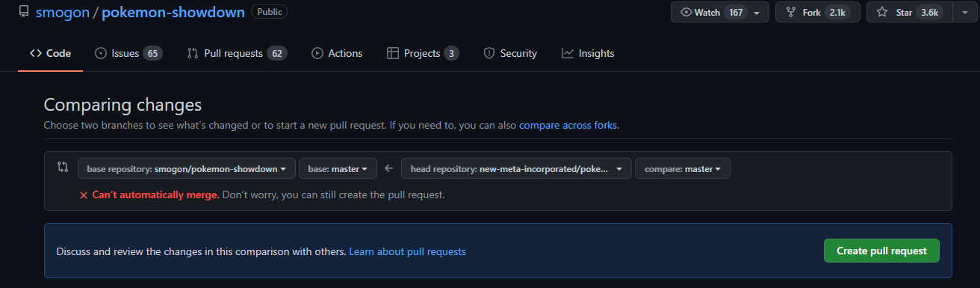This screenshot has height=288, width=980.
Task: Open the Issues tab
Action: (128, 53)
